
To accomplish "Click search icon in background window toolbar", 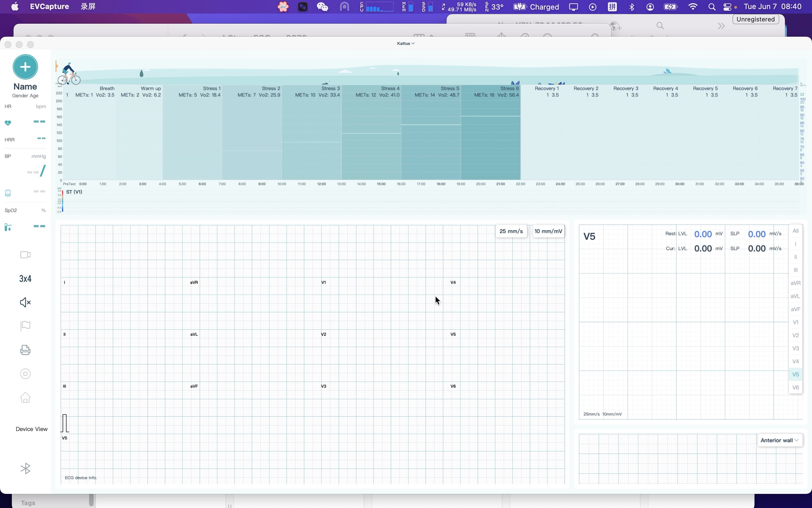I will pyautogui.click(x=660, y=25).
